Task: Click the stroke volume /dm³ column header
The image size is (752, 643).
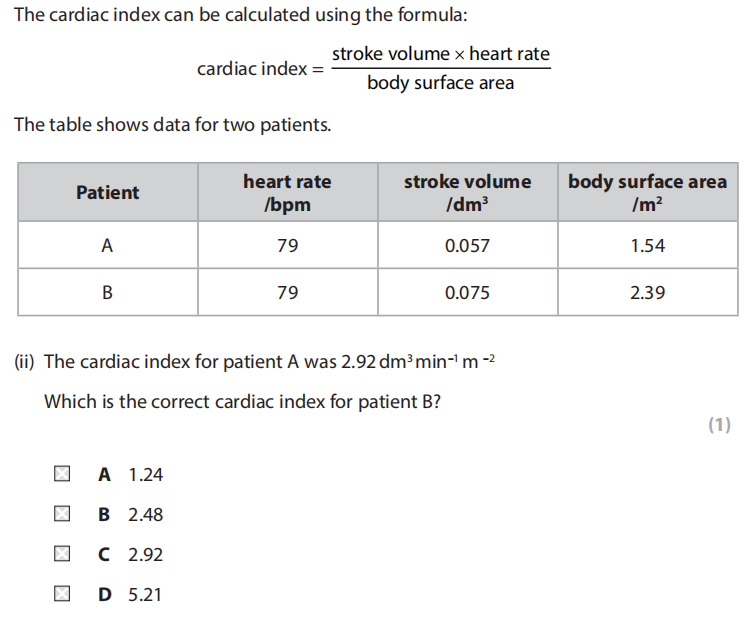Action: pyautogui.click(x=467, y=193)
